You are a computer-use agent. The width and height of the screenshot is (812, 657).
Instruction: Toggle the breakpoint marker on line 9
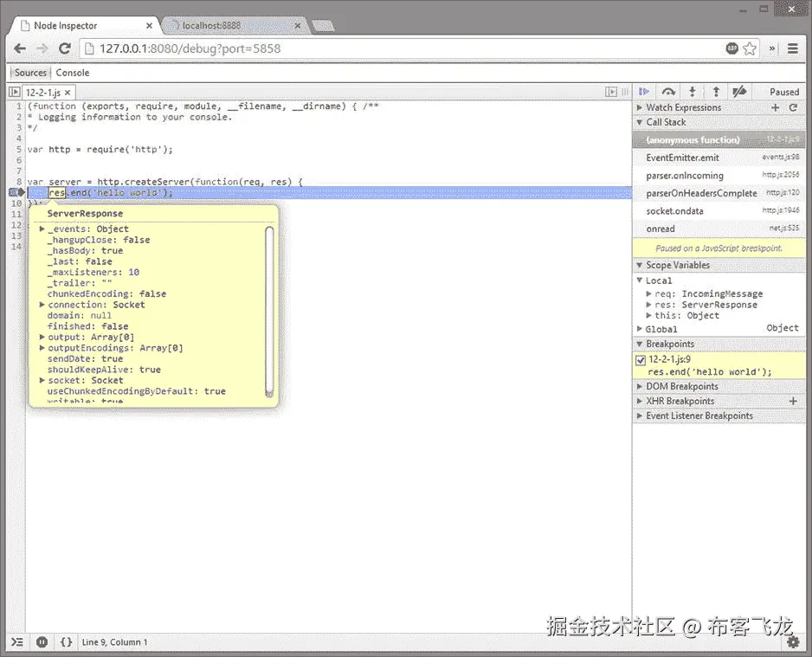point(16,192)
